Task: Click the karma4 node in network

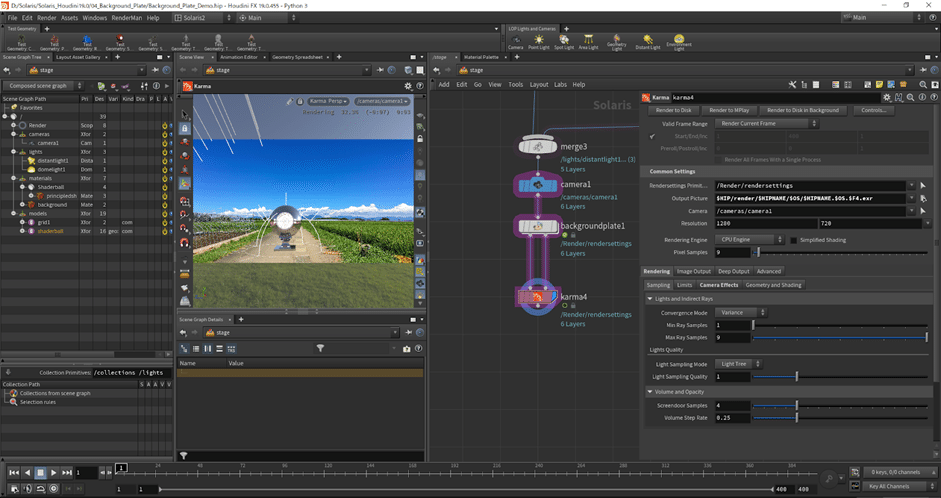Action: (536, 295)
